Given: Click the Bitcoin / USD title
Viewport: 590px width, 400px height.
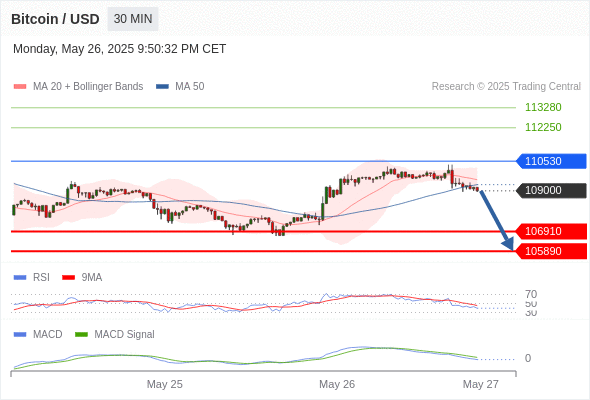Looking at the screenshot, I should click(x=55, y=19).
